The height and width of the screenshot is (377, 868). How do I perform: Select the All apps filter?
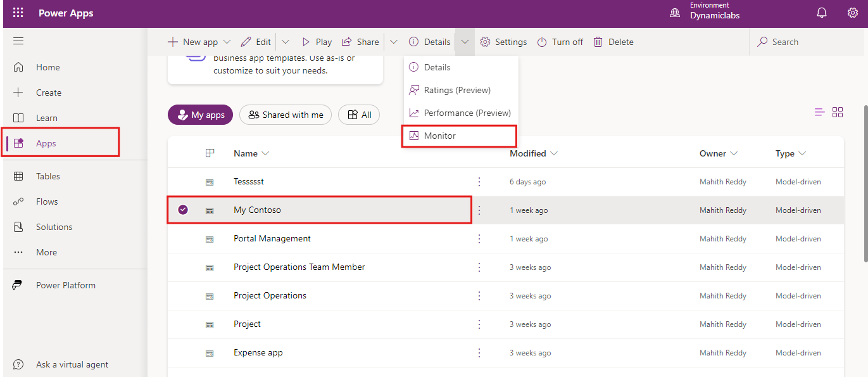coord(359,115)
